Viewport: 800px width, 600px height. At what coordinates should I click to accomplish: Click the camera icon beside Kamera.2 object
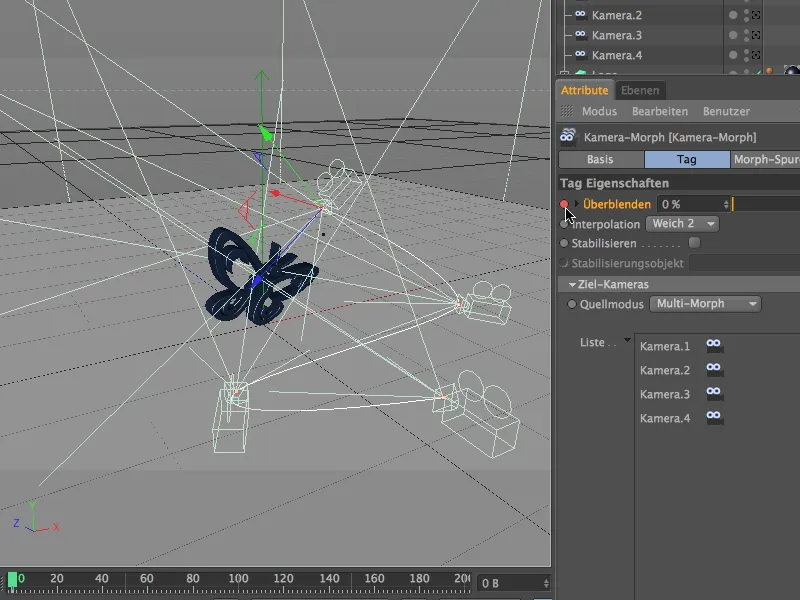coord(580,15)
